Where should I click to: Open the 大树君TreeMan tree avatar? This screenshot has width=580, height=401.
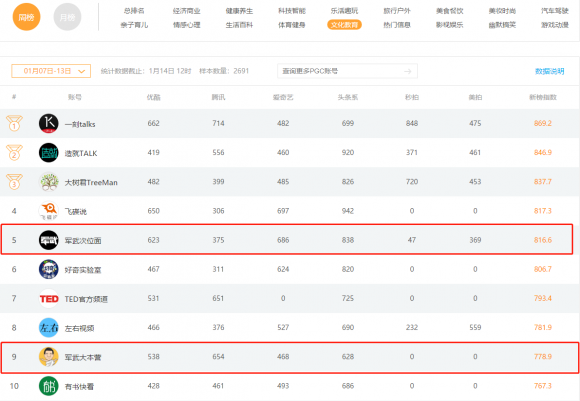tap(48, 182)
